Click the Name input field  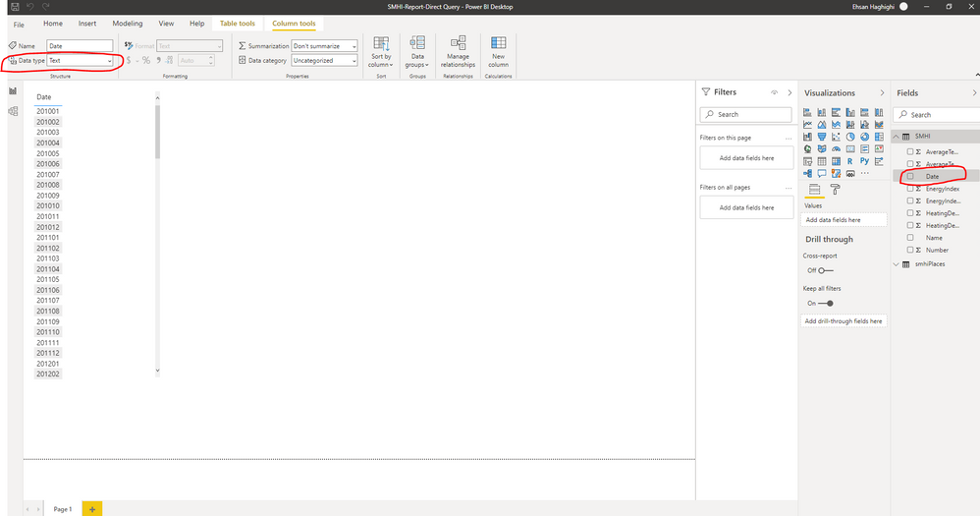click(80, 45)
